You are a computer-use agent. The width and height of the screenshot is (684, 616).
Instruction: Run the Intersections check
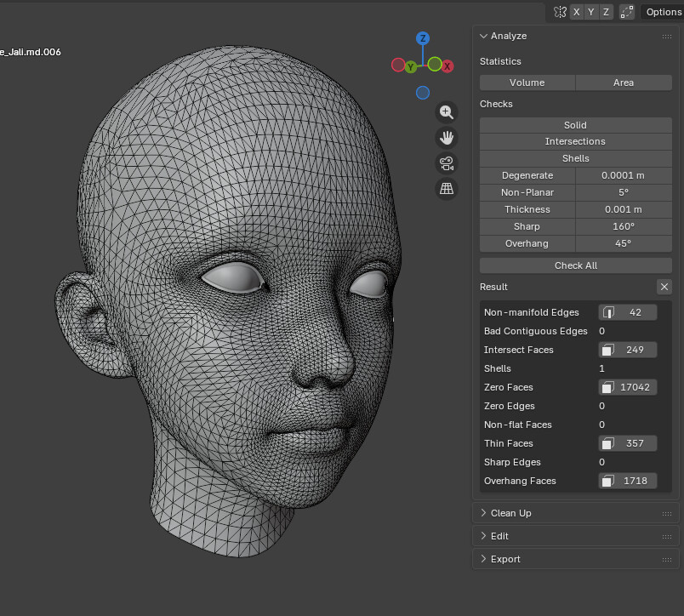tap(575, 141)
